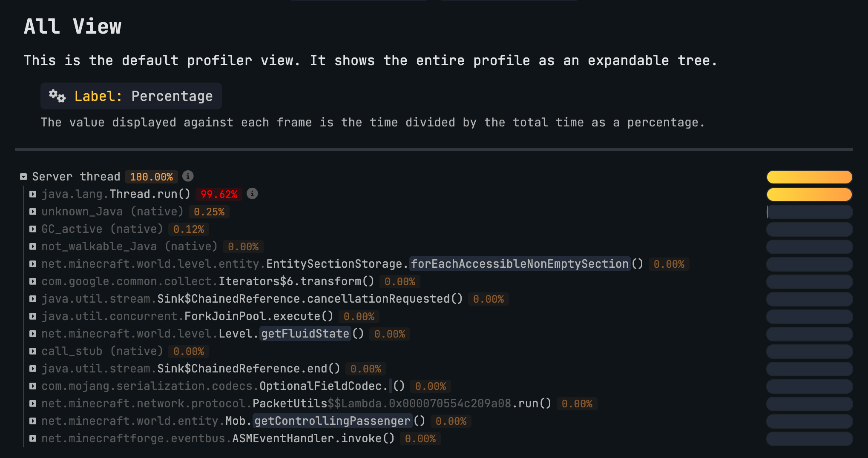Image resolution: width=868 pixels, height=458 pixels.
Task: Expand the unknown_Java (native) frame
Action: point(33,212)
